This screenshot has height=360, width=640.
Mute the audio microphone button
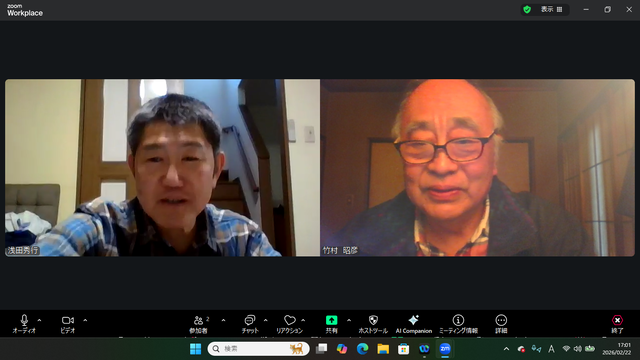coord(24,324)
